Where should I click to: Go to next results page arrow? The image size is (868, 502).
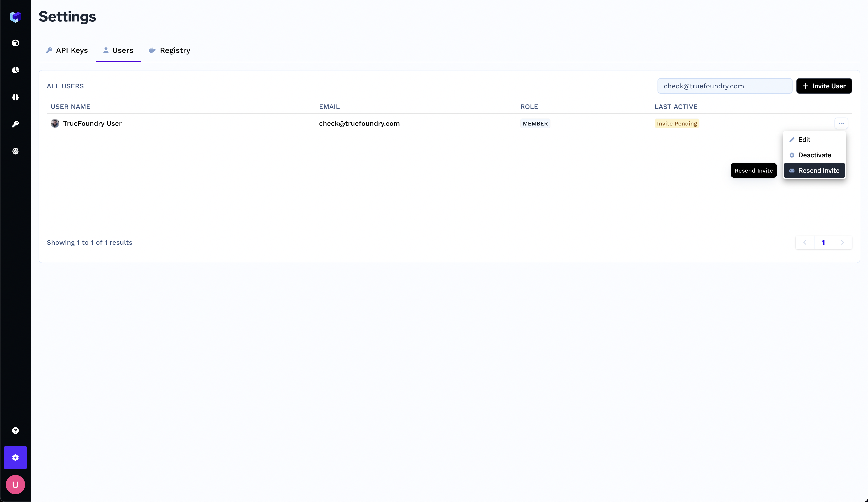point(842,242)
